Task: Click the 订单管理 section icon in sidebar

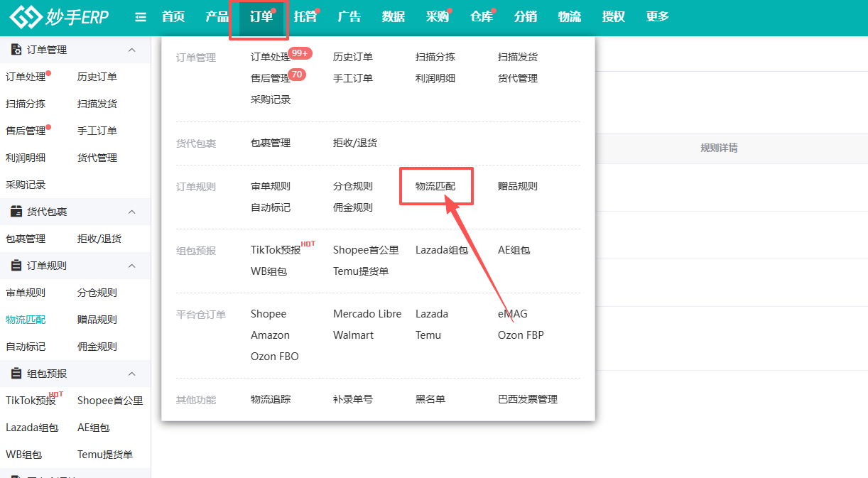Action: click(16, 50)
